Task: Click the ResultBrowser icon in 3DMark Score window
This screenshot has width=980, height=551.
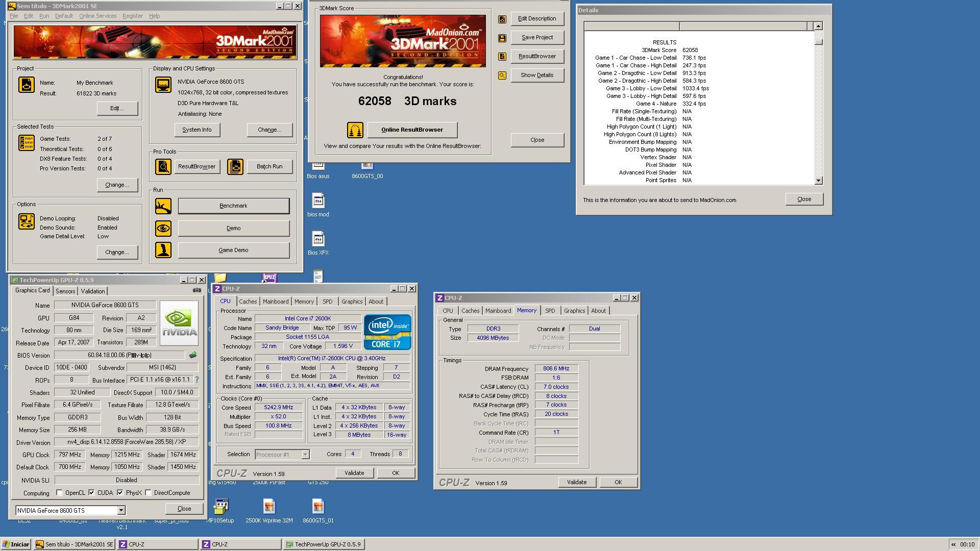Action: (502, 57)
